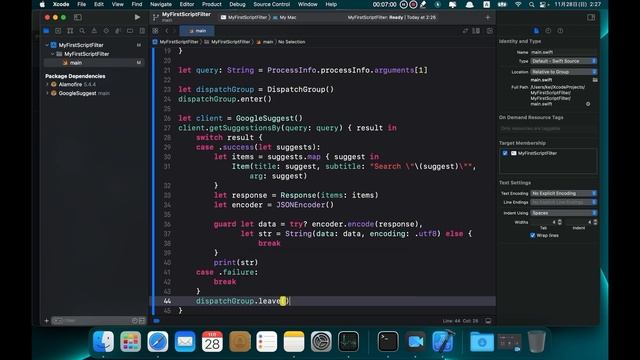The width and height of the screenshot is (640, 360).
Task: Open the File menu
Action: click(x=82, y=4)
